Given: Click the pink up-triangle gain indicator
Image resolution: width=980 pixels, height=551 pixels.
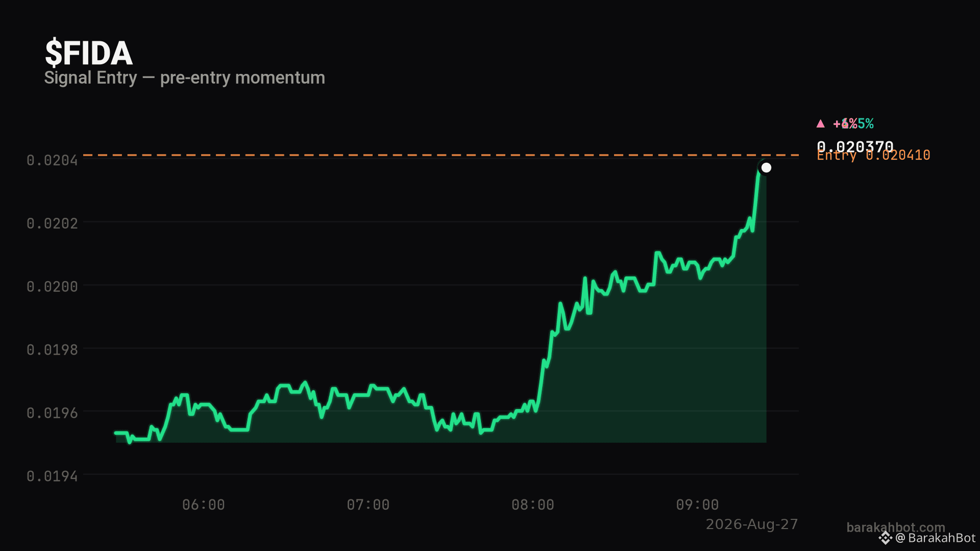Looking at the screenshot, I should [820, 123].
